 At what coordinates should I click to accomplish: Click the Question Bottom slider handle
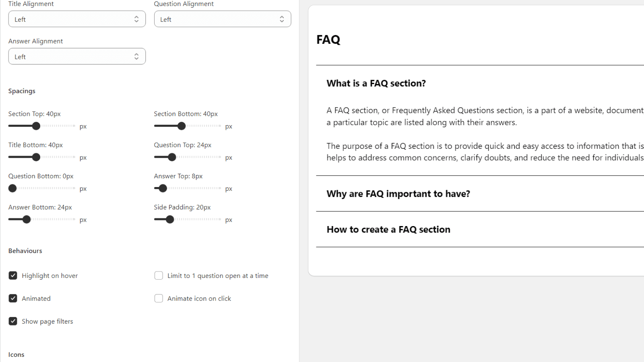click(12, 188)
